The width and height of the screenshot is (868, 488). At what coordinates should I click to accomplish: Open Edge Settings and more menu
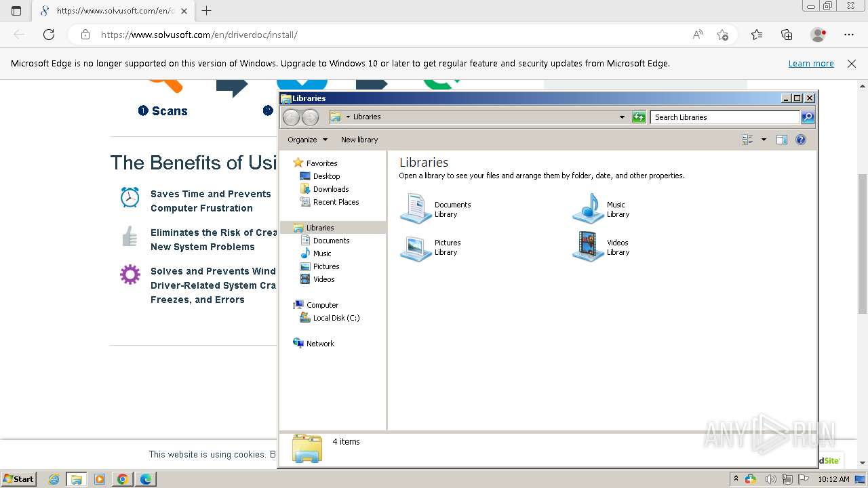tap(849, 35)
